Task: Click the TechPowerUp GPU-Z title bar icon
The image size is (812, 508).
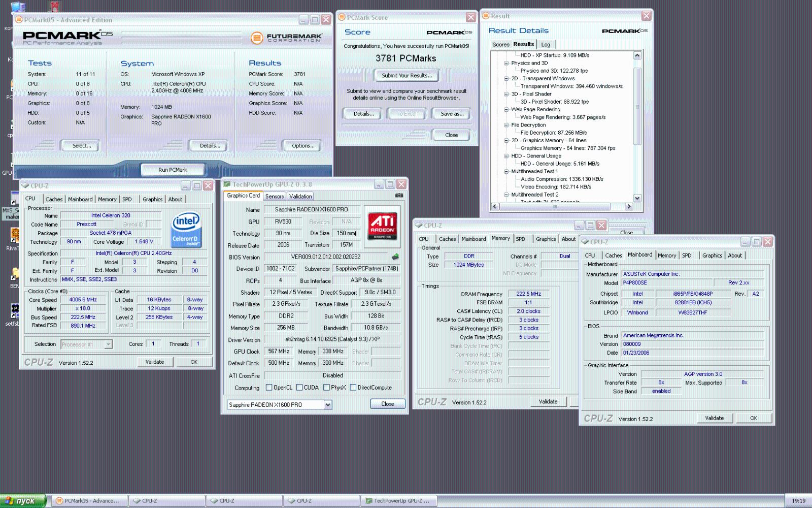Action: (227, 184)
